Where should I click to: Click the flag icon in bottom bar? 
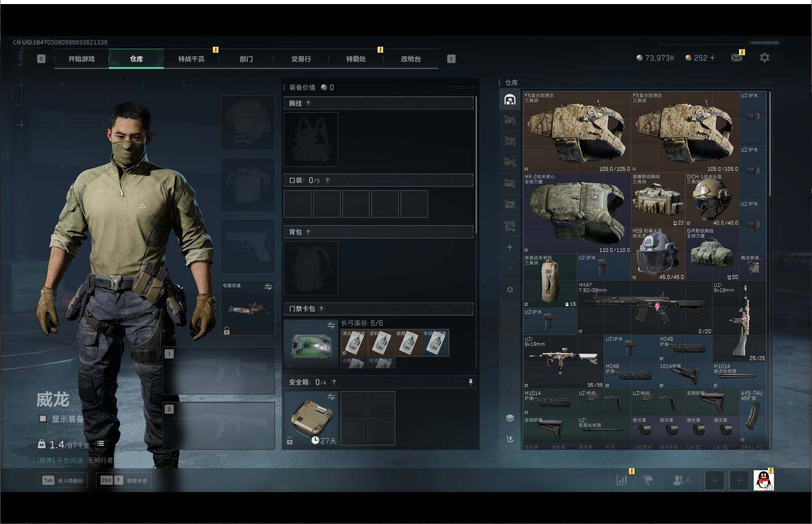click(648, 480)
